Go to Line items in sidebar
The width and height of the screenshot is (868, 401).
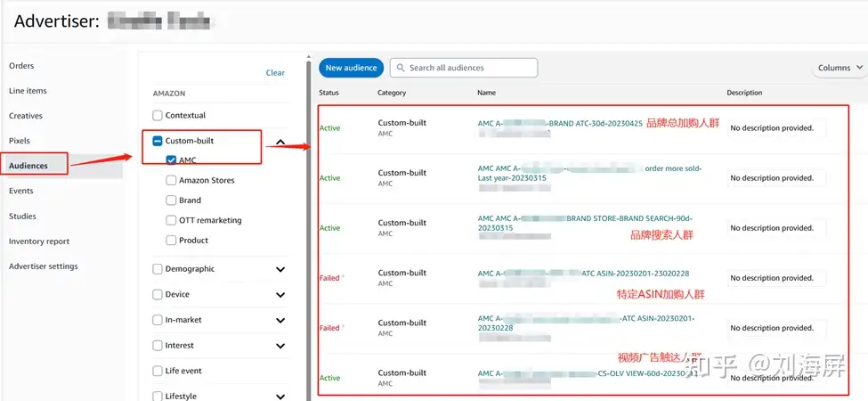[28, 91]
